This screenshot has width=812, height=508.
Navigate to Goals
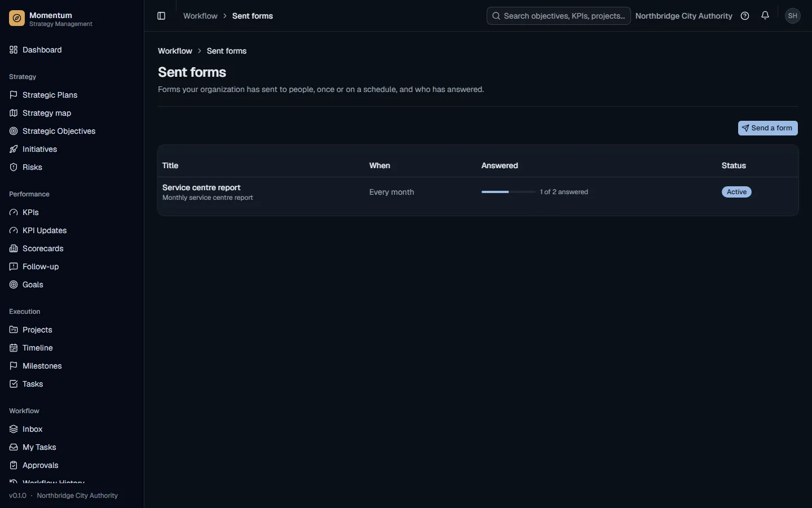click(72, 284)
